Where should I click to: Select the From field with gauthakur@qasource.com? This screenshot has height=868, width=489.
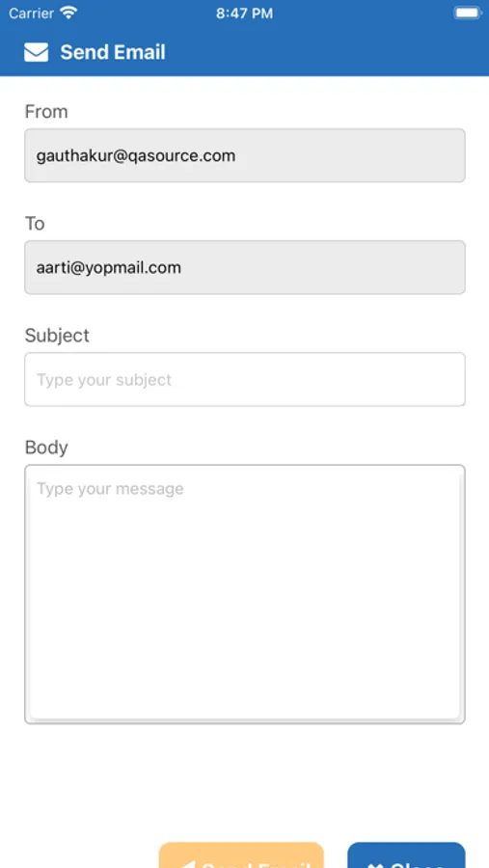tap(245, 155)
